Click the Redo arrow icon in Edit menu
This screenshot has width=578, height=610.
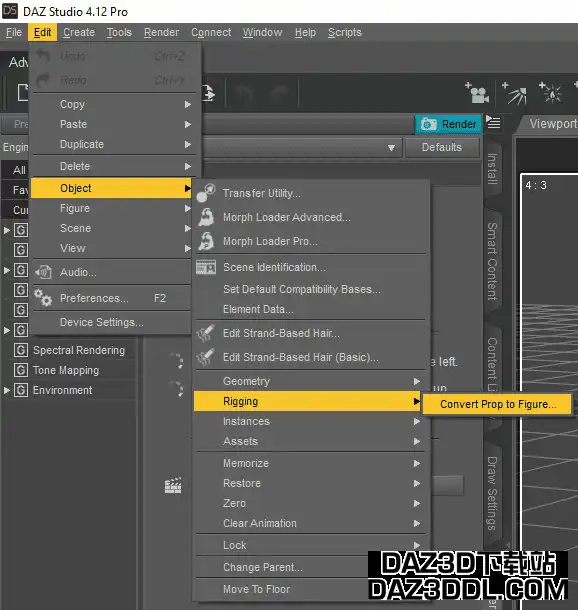coord(43,80)
